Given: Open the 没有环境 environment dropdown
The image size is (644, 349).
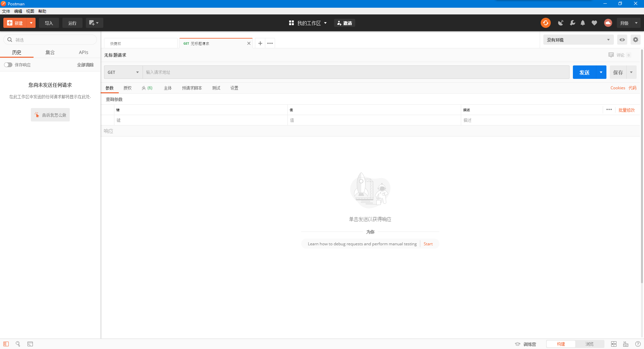Looking at the screenshot, I should pyautogui.click(x=578, y=40).
